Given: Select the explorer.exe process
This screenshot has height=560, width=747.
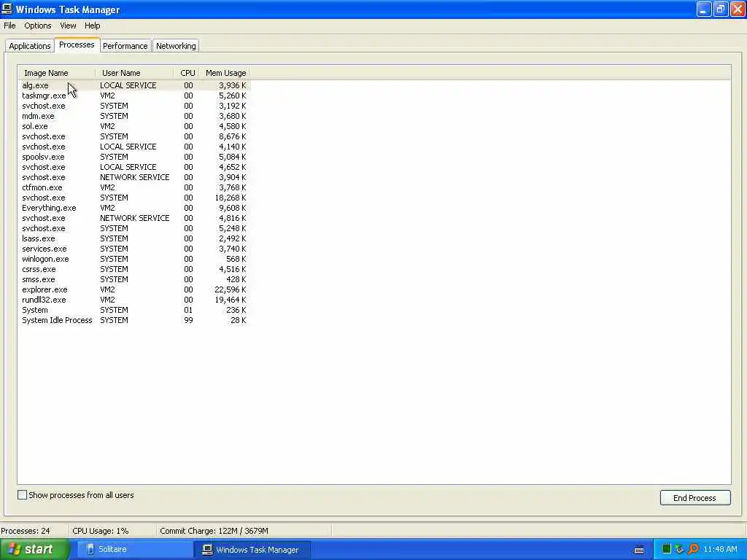Looking at the screenshot, I should click(x=134, y=289).
